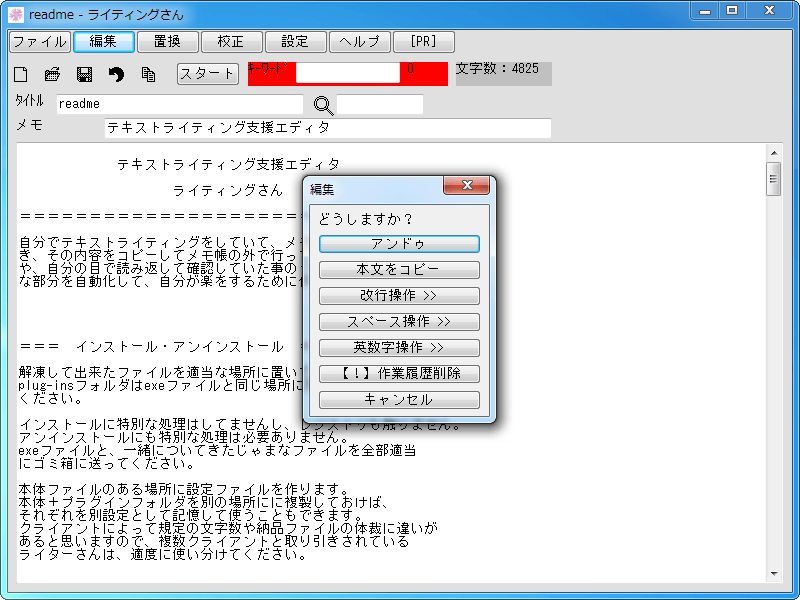The width and height of the screenshot is (800, 600).
Task: Expand 英数字操作 >> submenu
Action: tap(399, 348)
